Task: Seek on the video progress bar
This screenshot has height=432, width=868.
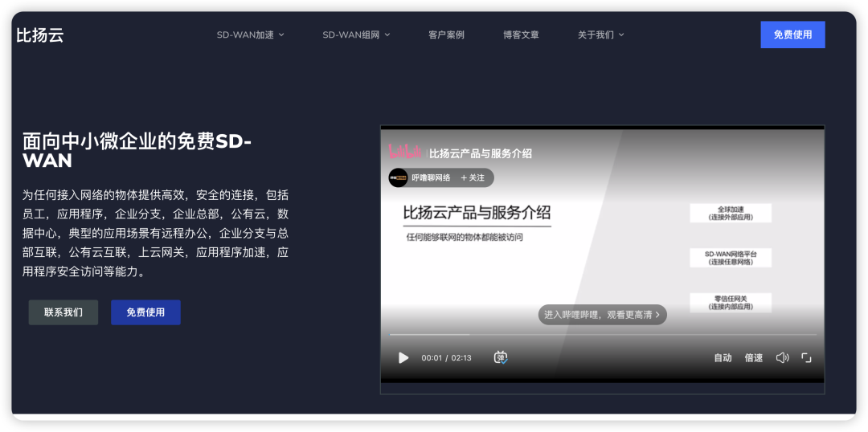Action: click(x=603, y=335)
